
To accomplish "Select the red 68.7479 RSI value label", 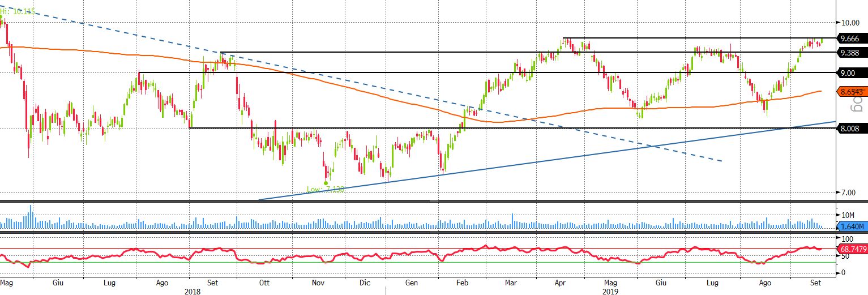I will (851, 249).
